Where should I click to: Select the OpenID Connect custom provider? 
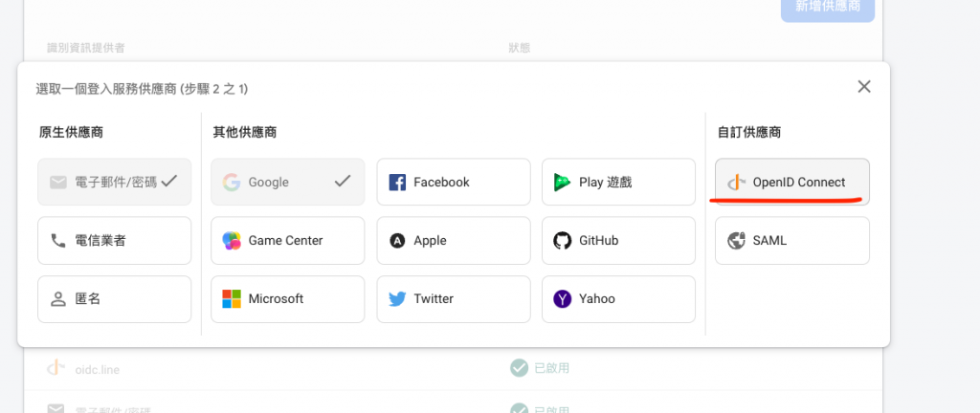point(791,182)
